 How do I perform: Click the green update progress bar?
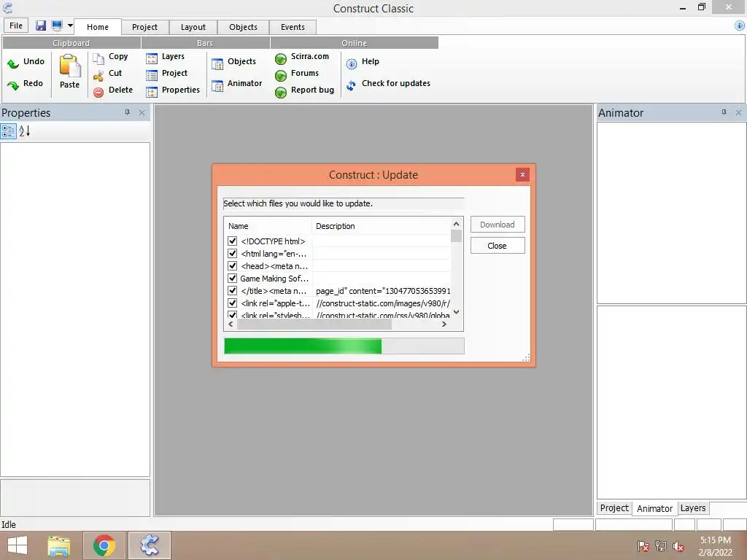point(344,346)
